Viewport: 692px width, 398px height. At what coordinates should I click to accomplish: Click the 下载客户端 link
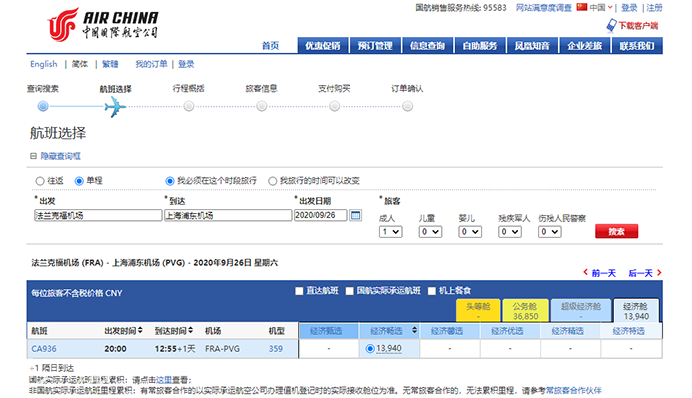[x=638, y=26]
